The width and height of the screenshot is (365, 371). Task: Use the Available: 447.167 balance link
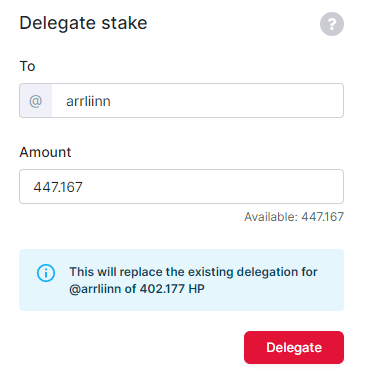(294, 217)
